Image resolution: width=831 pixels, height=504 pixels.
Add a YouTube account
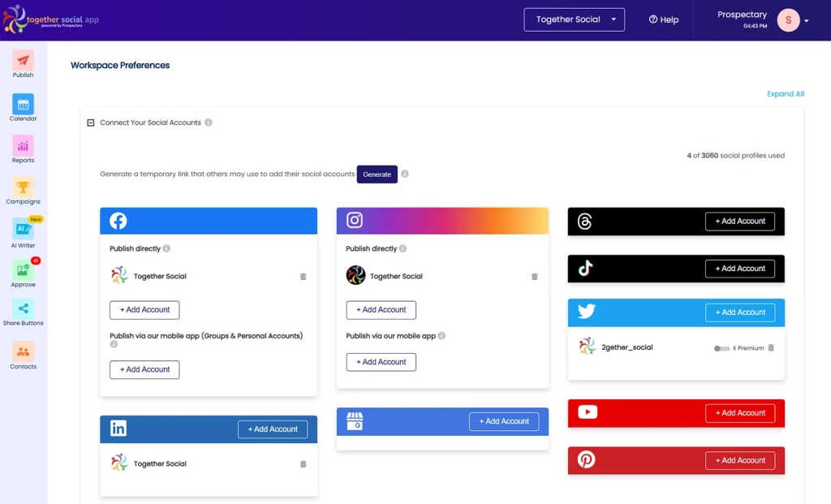point(740,413)
